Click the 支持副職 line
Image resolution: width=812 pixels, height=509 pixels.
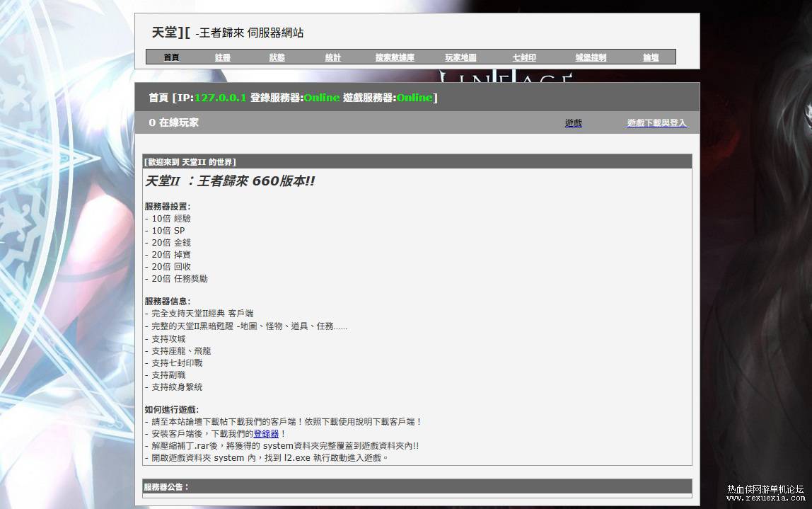166,374
